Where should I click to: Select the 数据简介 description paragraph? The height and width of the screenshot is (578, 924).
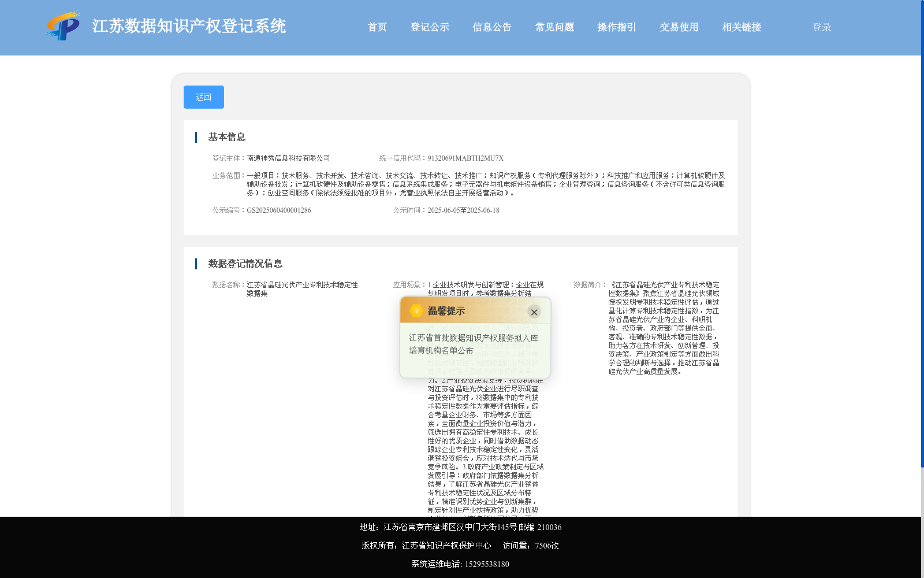click(664, 328)
